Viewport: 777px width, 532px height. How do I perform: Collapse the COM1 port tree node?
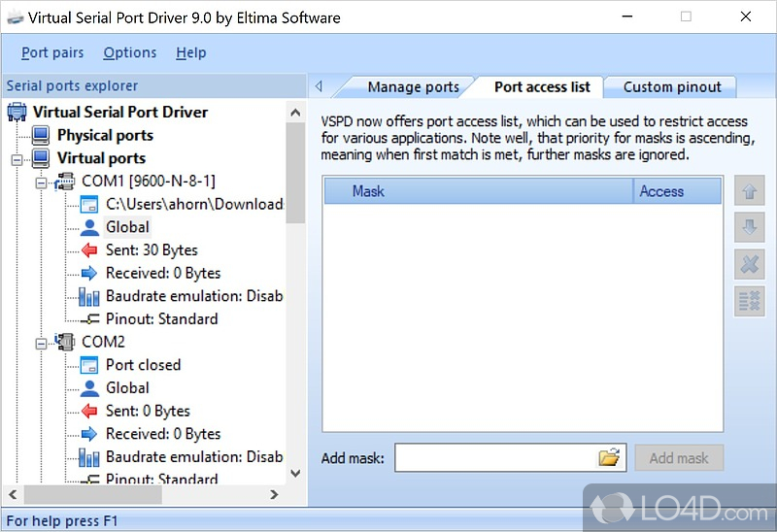pos(41,182)
